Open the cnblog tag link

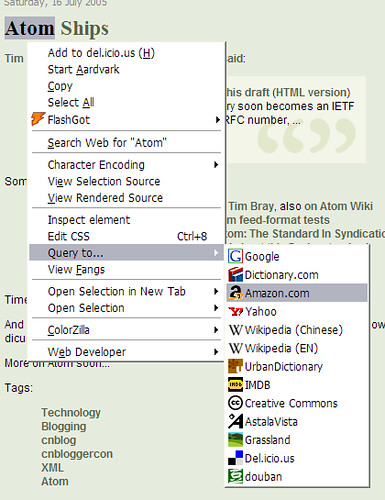pos(59,440)
